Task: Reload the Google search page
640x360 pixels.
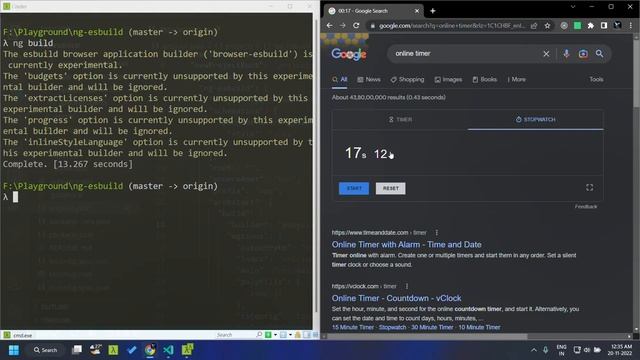Action: click(356, 25)
